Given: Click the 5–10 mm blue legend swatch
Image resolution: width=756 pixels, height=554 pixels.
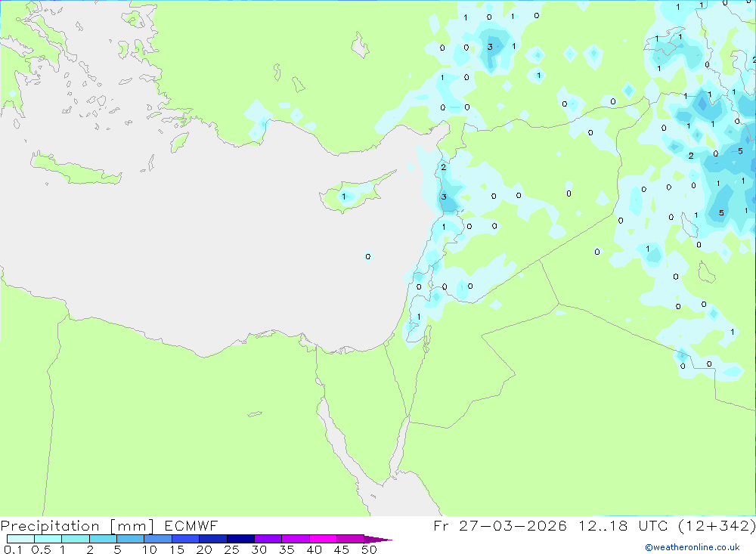Looking at the screenshot, I should tap(131, 539).
